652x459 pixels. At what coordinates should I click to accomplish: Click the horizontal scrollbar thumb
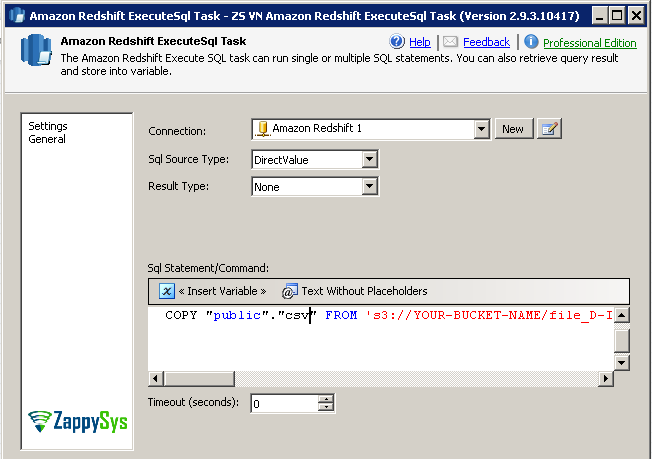(x=199, y=379)
